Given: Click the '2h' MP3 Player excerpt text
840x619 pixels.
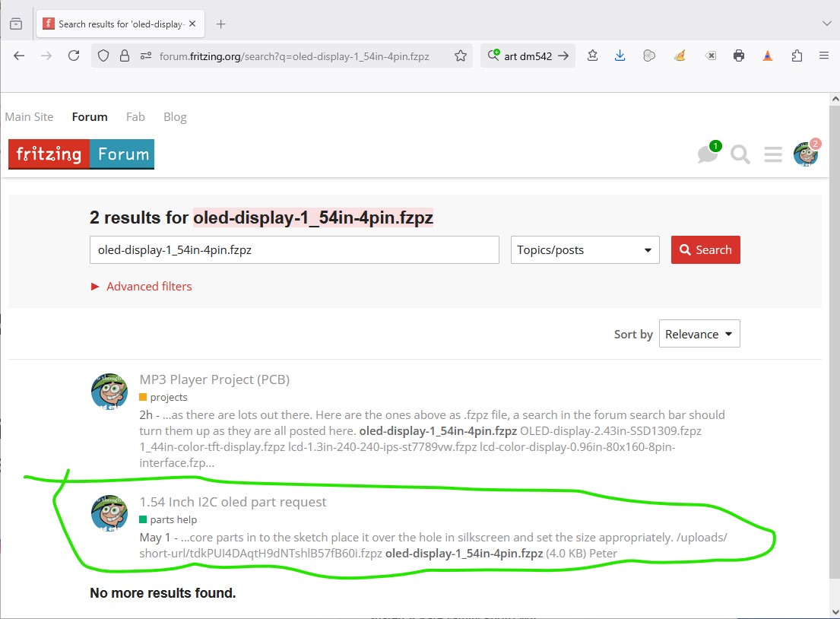Looking at the screenshot, I should (x=433, y=438).
